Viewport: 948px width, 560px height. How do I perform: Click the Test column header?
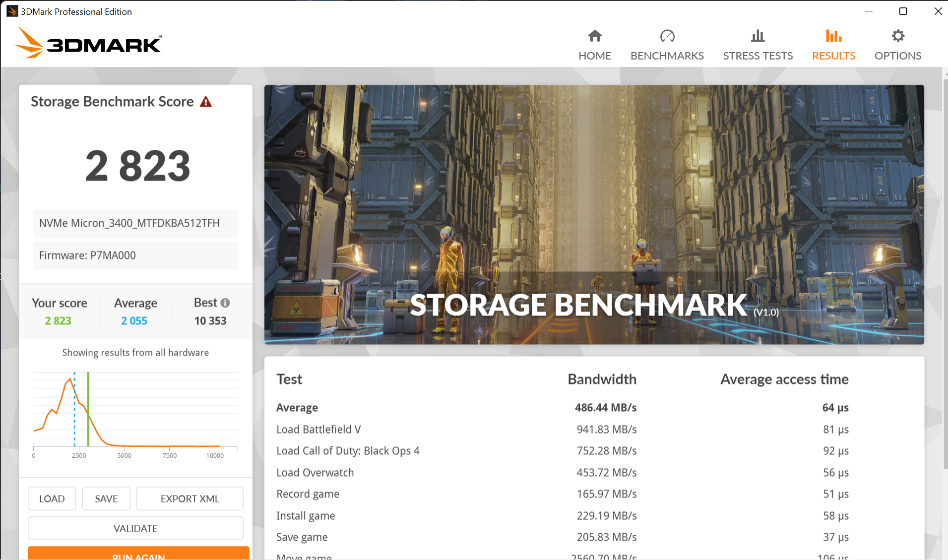point(289,379)
